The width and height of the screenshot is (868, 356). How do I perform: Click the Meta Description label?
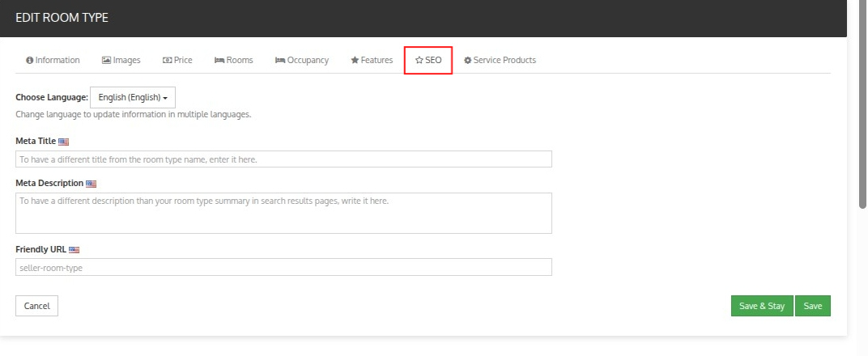click(x=49, y=184)
